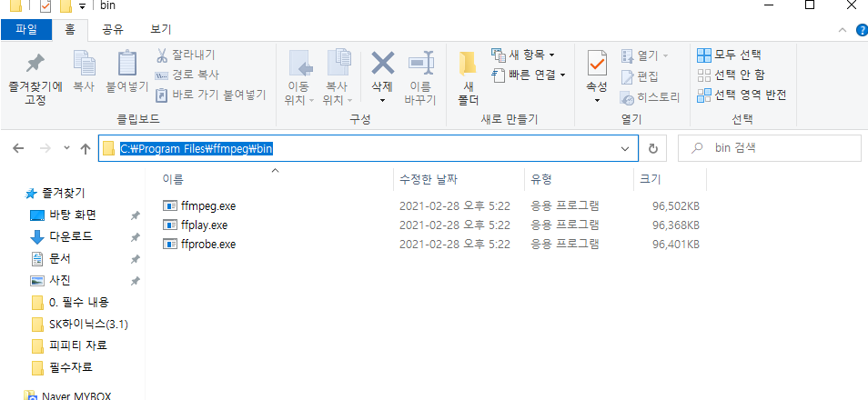Viewport: 868px width, 400px height.
Task: Switch to the 홈 (Home) ribbon tab
Action: [70, 29]
